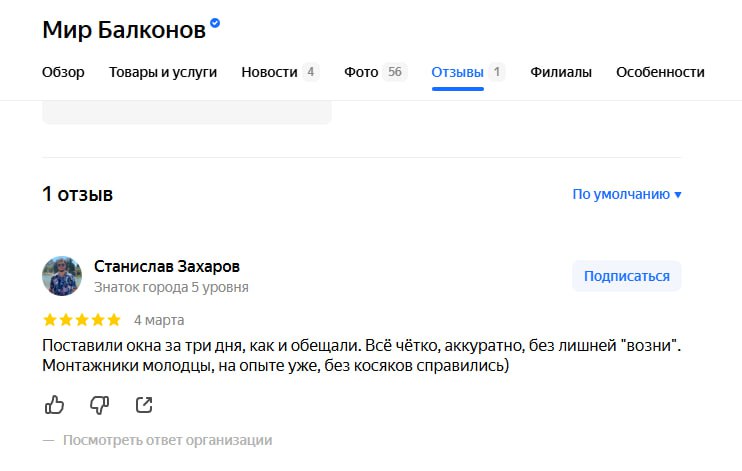Screen dimensions: 742x471
Task: Open the Товары и услуги tab
Action: [x=163, y=72]
